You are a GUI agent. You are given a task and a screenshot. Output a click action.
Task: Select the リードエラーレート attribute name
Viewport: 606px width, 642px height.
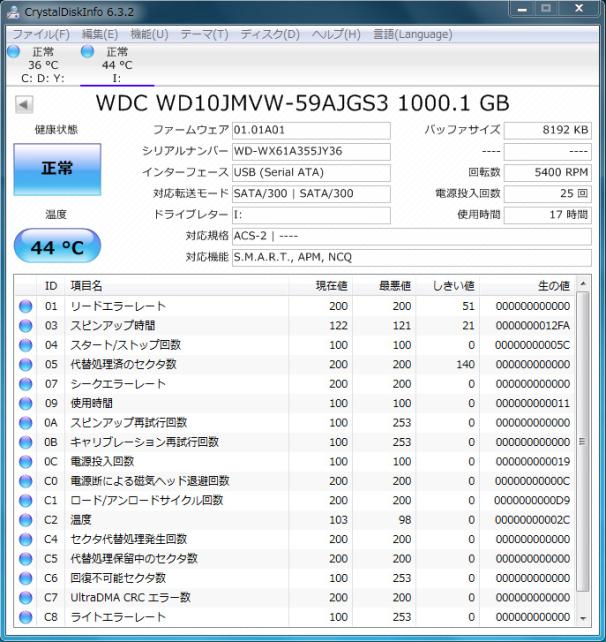(118, 306)
